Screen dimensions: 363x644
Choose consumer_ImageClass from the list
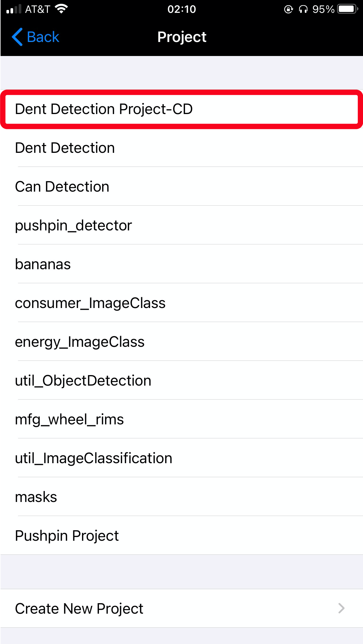click(x=182, y=303)
